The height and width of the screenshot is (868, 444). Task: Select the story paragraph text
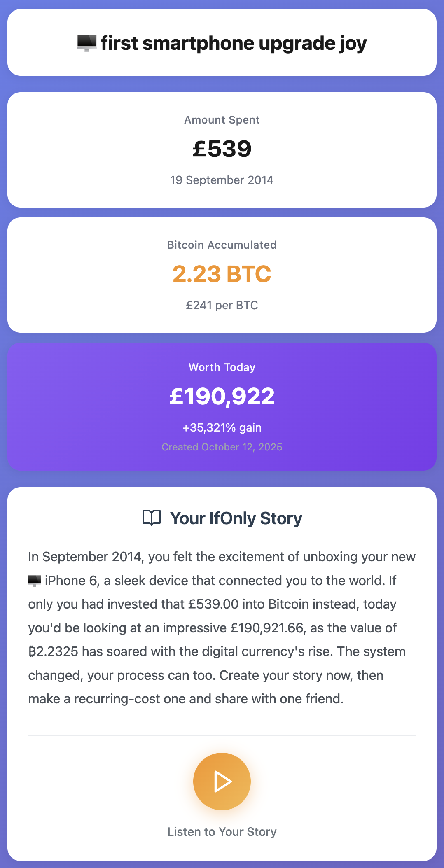point(222,626)
